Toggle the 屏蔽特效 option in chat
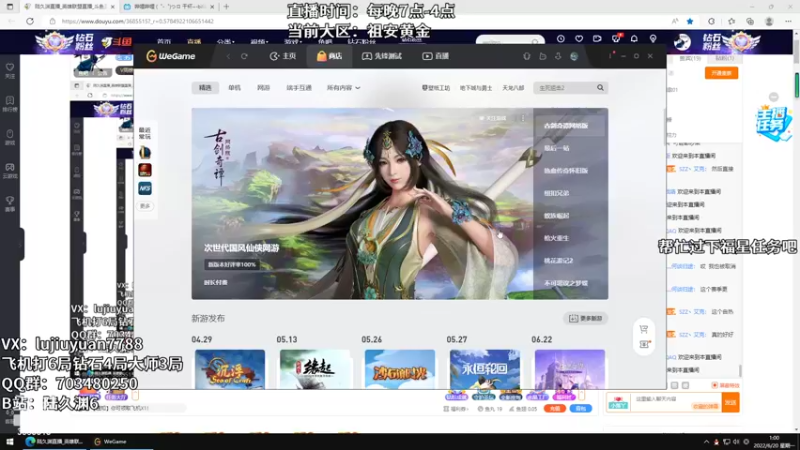The height and width of the screenshot is (450, 800). point(726,385)
